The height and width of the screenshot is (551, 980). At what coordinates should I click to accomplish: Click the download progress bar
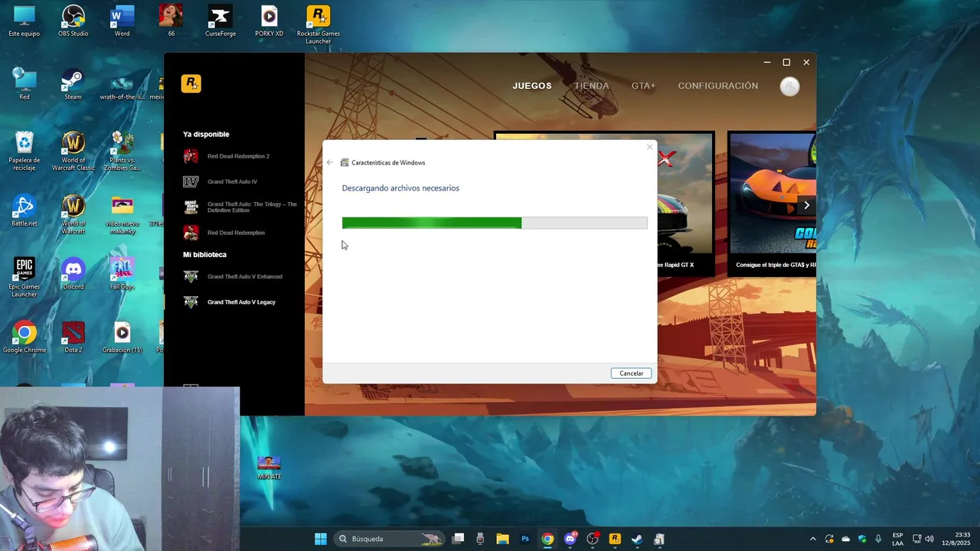495,223
